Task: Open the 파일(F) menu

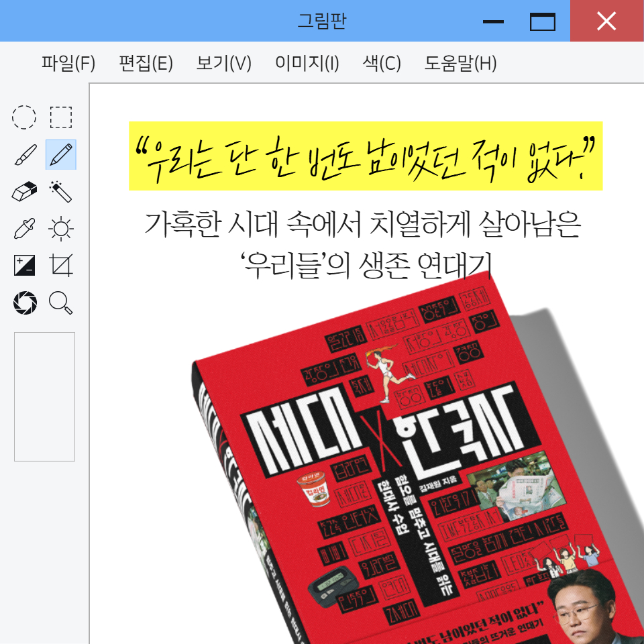Action: pyautogui.click(x=68, y=63)
